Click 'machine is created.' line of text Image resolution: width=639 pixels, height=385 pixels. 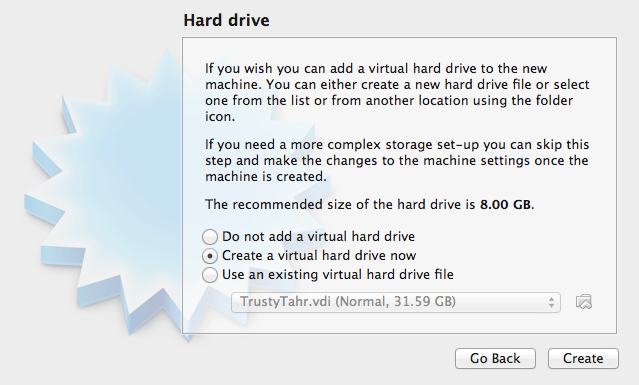266,177
